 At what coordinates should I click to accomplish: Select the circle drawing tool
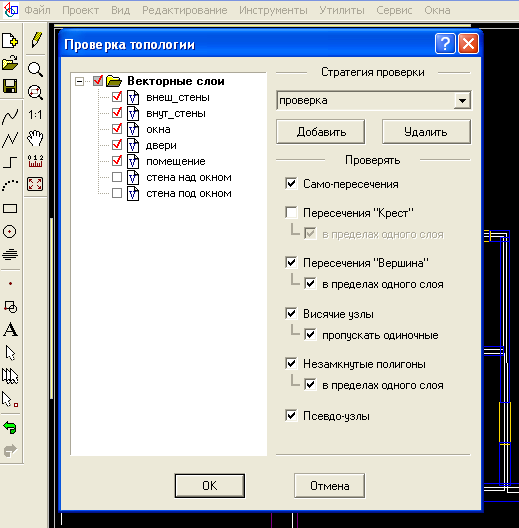point(9,232)
